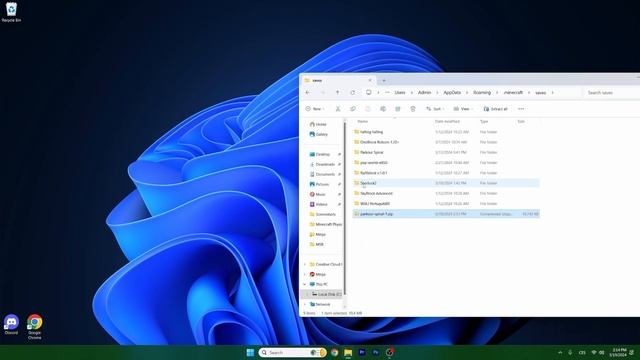640x360 pixels.
Task: Close the saves tab
Action: tap(370, 80)
